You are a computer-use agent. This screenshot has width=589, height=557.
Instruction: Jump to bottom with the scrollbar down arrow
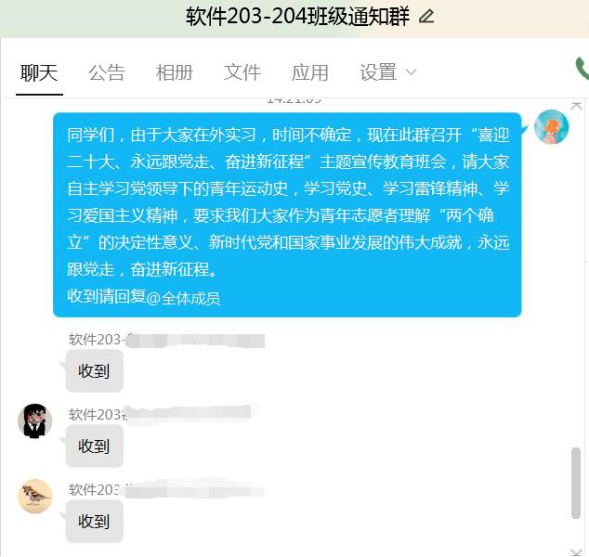click(576, 551)
